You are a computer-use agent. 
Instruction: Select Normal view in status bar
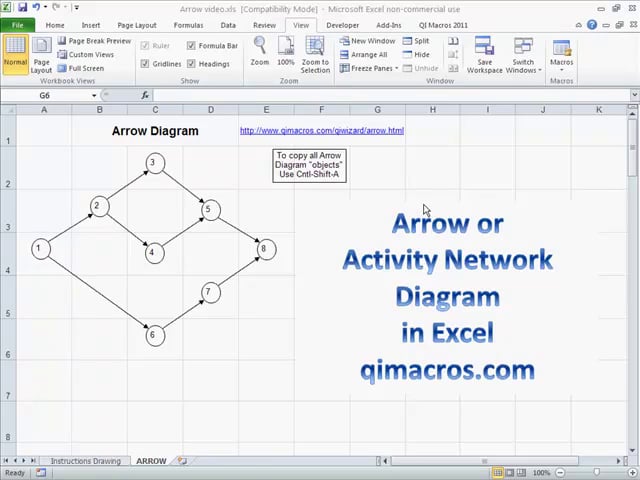click(x=498, y=473)
